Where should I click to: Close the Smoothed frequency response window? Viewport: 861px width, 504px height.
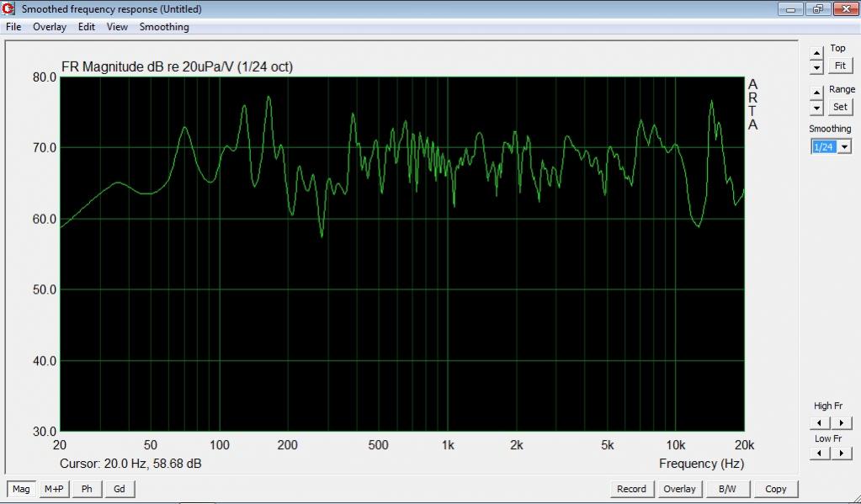coord(846,8)
